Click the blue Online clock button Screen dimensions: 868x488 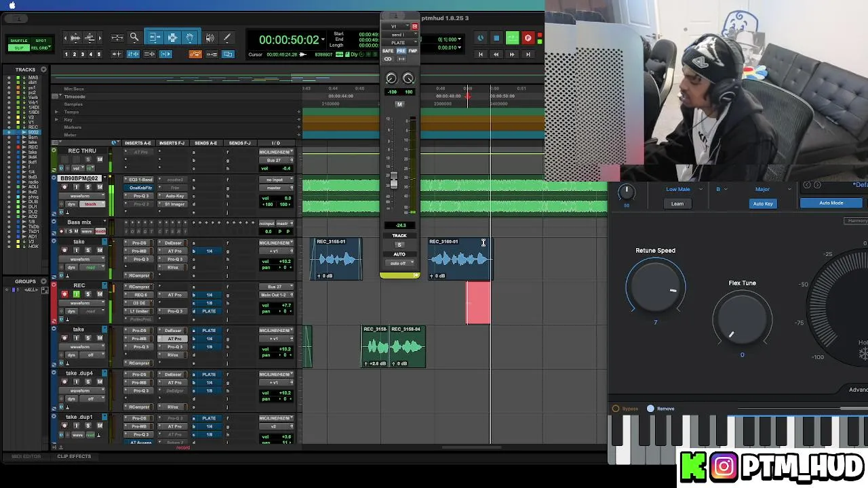coord(480,39)
